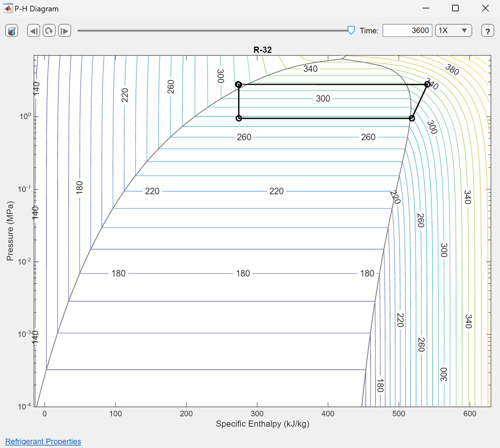Click the MATLAB logo in title bar
This screenshot has height=448, width=500.
(x=7, y=8)
